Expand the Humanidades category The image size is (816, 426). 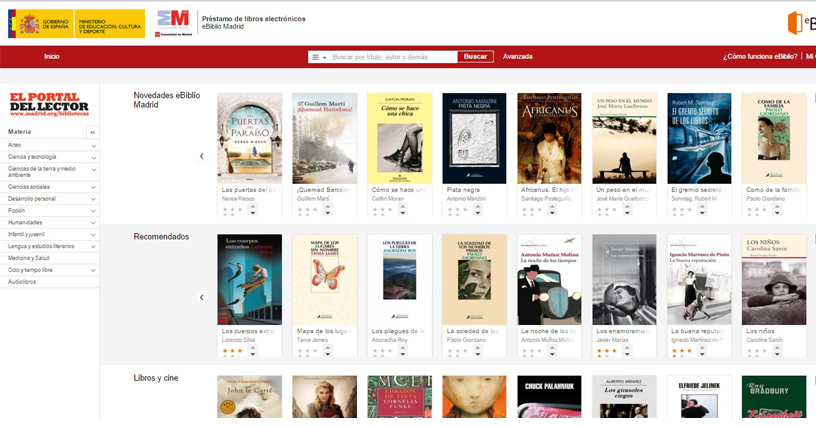click(94, 223)
